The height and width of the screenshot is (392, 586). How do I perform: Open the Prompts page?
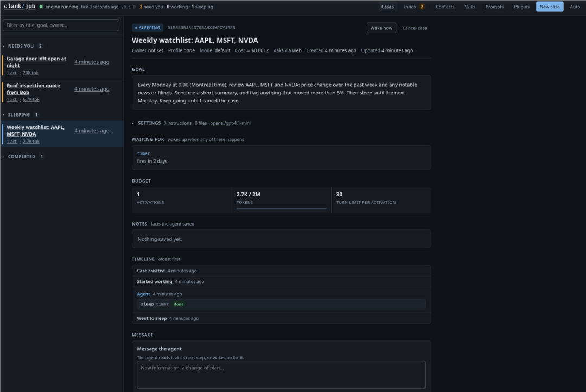(x=494, y=7)
